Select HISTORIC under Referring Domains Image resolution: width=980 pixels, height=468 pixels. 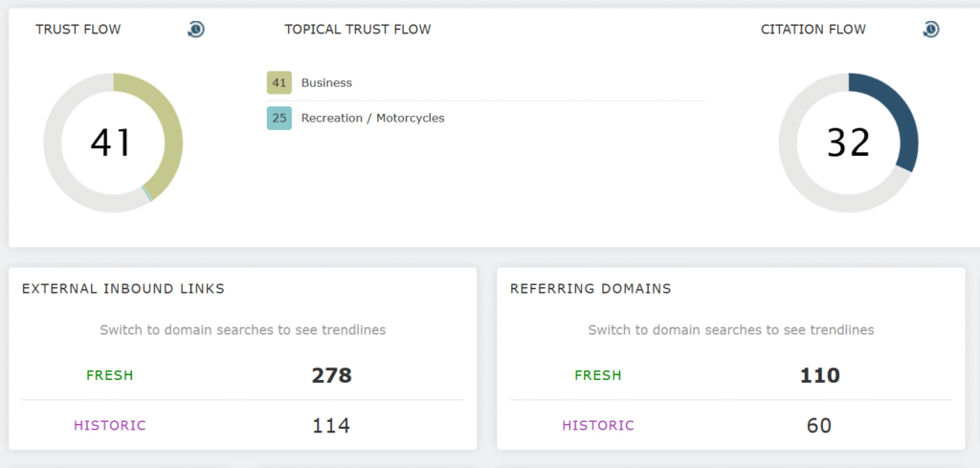598,426
